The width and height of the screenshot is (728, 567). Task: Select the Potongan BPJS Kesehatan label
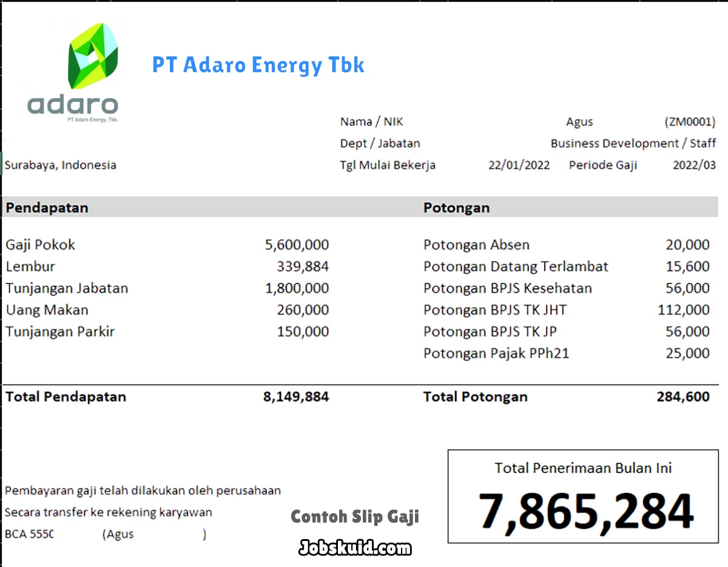(507, 288)
